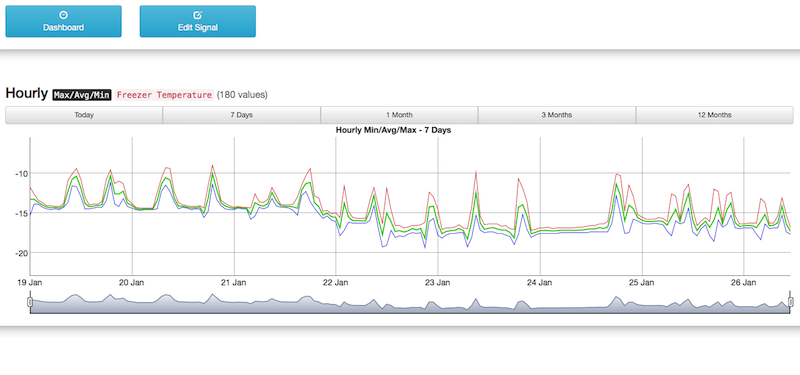Show the 3 Months range
This screenshot has width=800, height=375.
557,115
